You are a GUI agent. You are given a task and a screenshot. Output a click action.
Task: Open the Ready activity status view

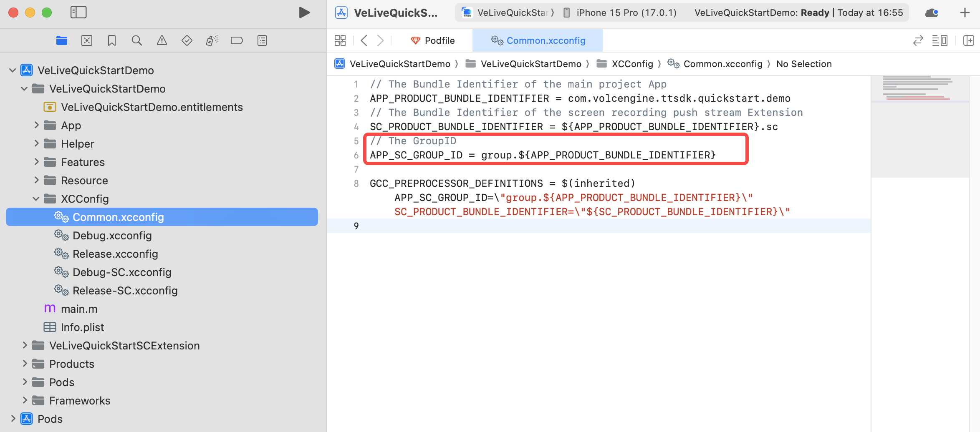click(798, 13)
